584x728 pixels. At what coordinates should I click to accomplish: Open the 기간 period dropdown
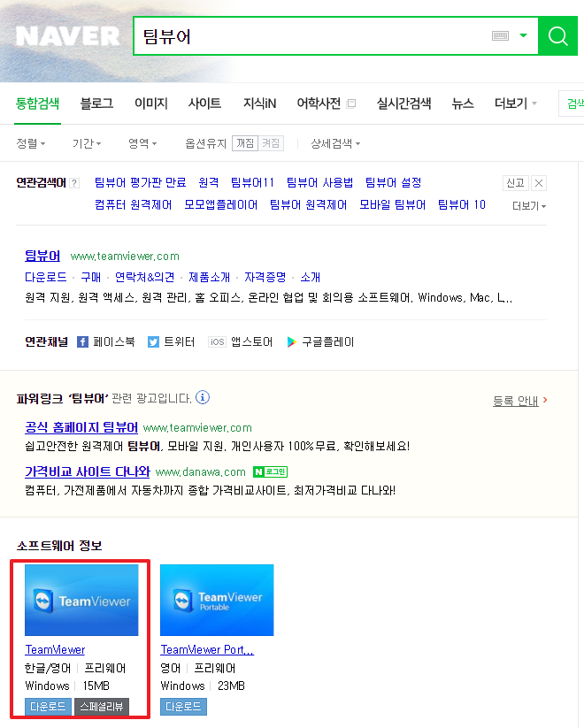87,143
